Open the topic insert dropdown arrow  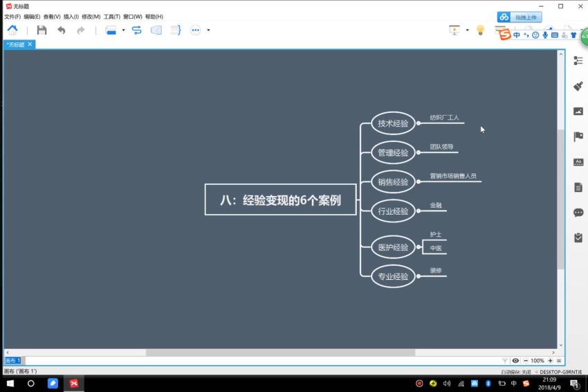click(123, 30)
